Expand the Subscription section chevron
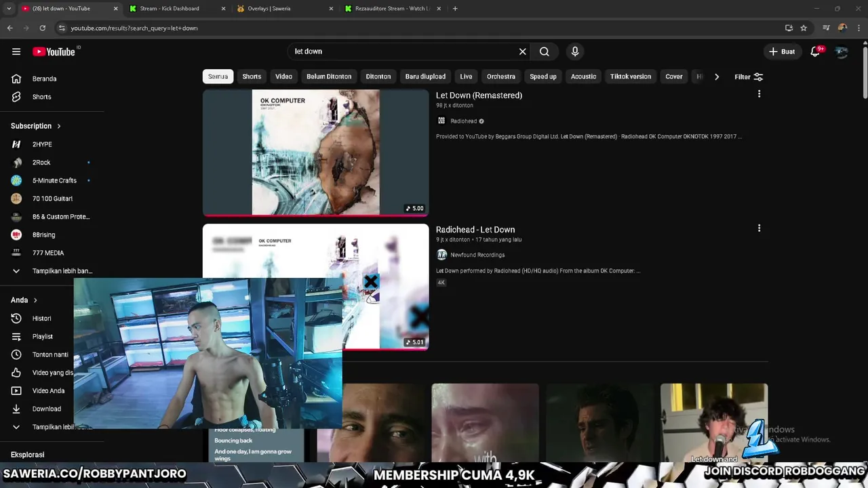Screen dimensions: 868x488 click(x=59, y=126)
